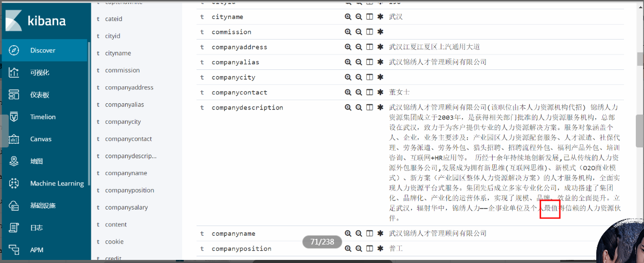Filter for value on commission row
The height and width of the screenshot is (263, 644).
click(348, 31)
